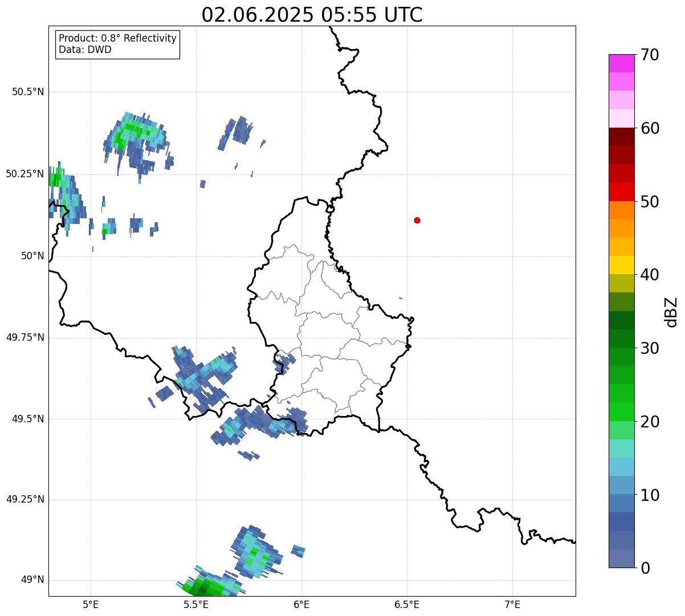
Task: Click the longitude label 5°E
Action: coord(91,604)
